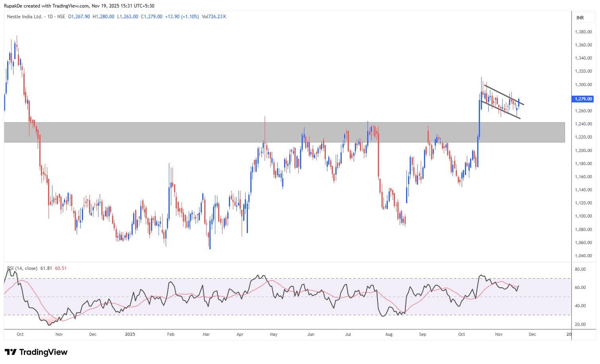Click the RSI (14, close) indicator title
Image resolution: width=600 pixels, height=364 pixels.
pyautogui.click(x=22, y=268)
